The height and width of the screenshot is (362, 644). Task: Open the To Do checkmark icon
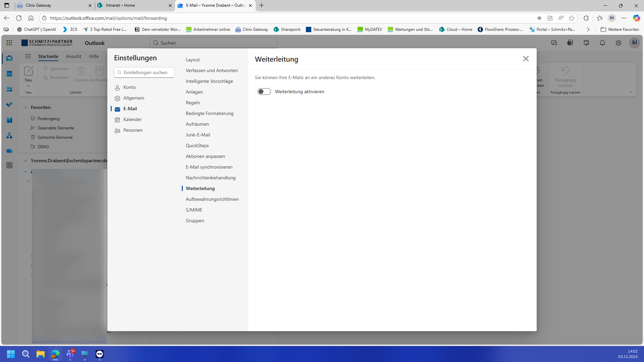[9, 105]
